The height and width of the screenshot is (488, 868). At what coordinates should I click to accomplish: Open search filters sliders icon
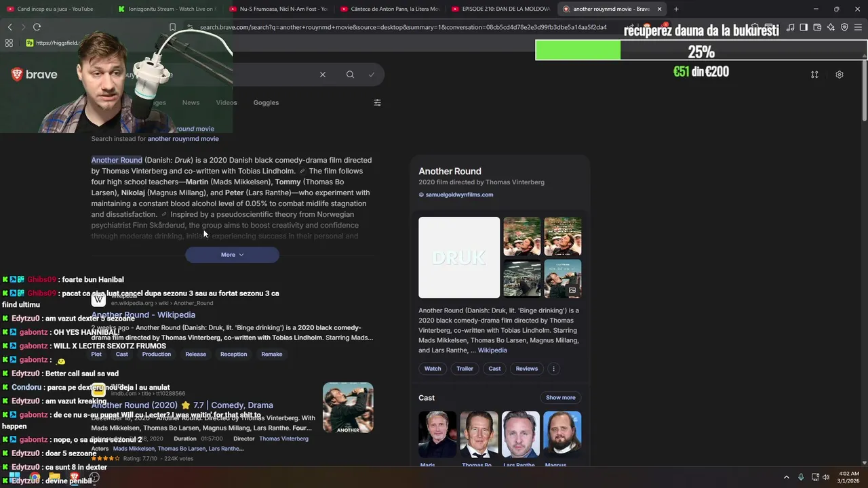point(377,102)
